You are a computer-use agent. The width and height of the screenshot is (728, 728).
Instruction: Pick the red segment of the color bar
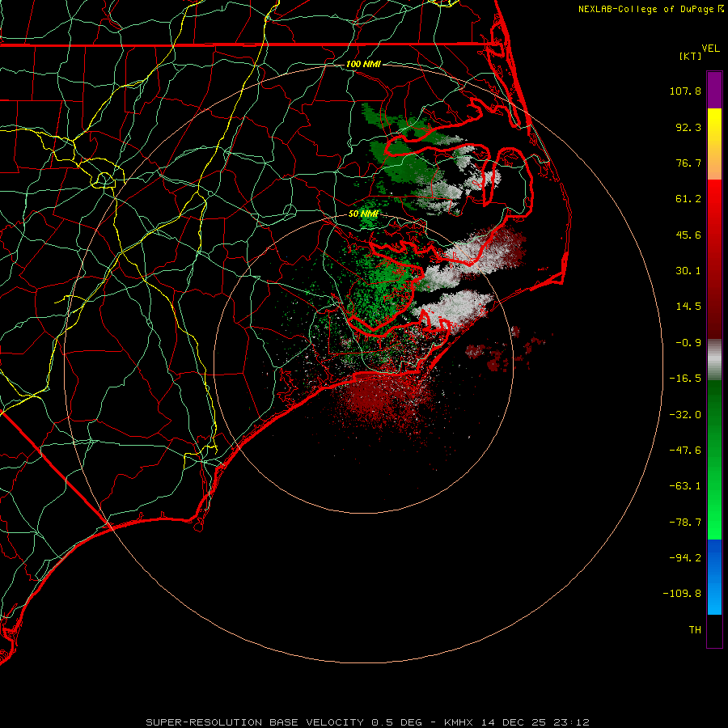click(714, 259)
